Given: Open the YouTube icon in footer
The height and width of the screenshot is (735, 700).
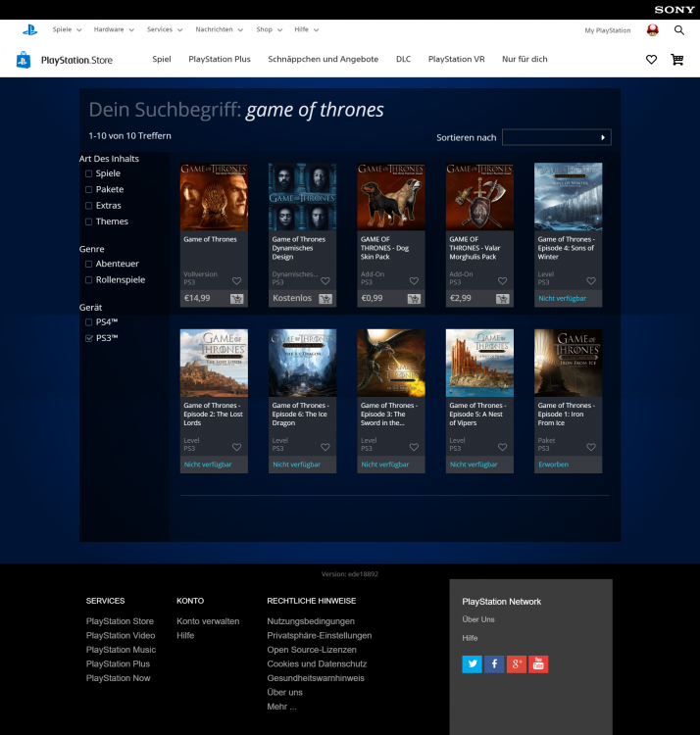Looking at the screenshot, I should coord(538,664).
